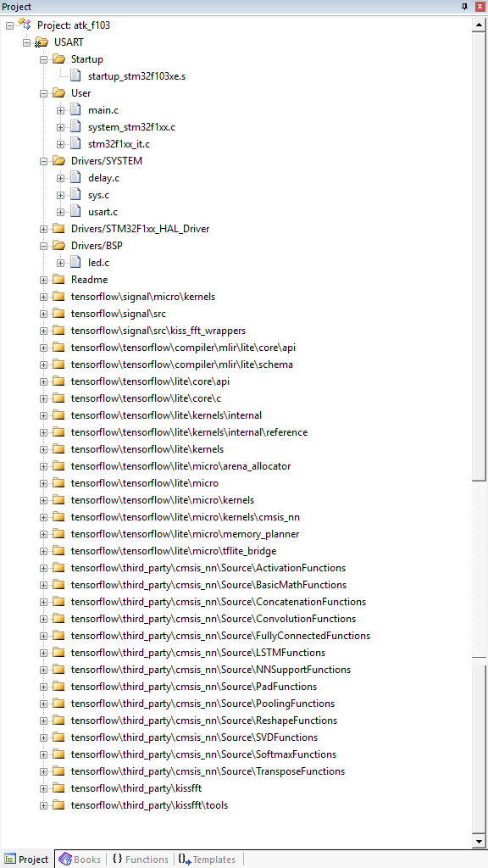
Task: Click the USART target icon
Action: click(42, 42)
